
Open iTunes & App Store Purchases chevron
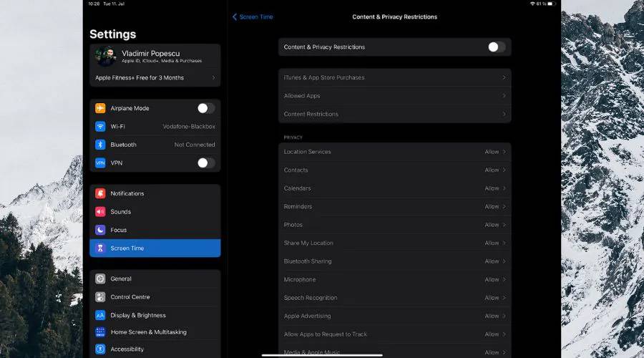pos(504,77)
